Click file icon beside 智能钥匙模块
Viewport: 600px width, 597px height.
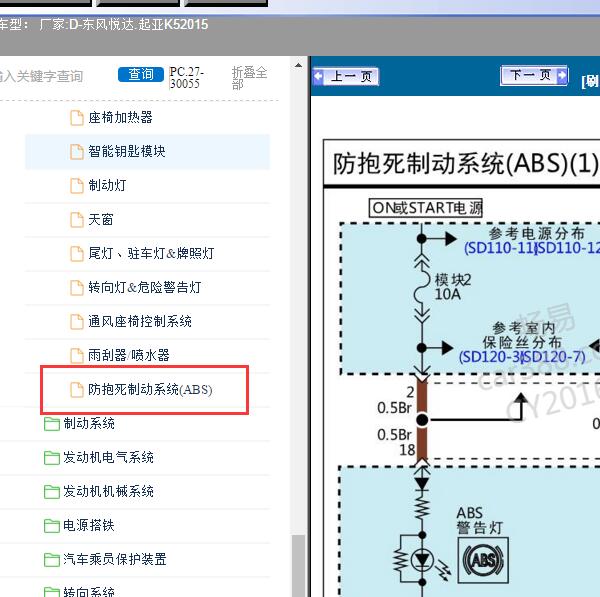click(77, 152)
